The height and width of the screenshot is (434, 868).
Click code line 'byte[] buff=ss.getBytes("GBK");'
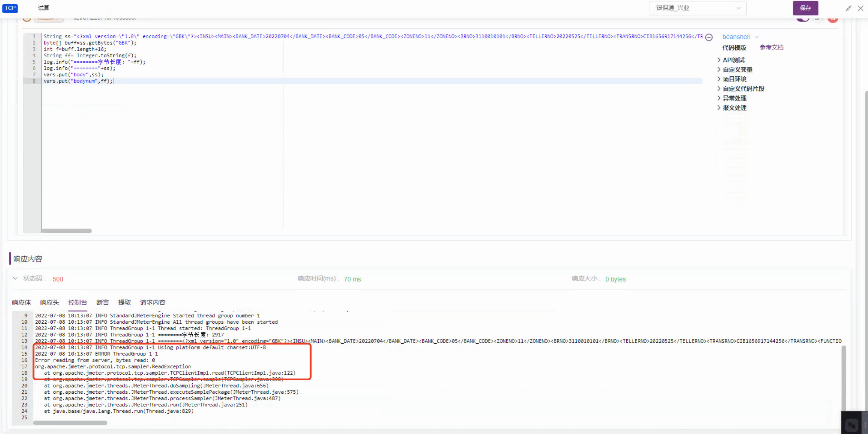coord(90,43)
